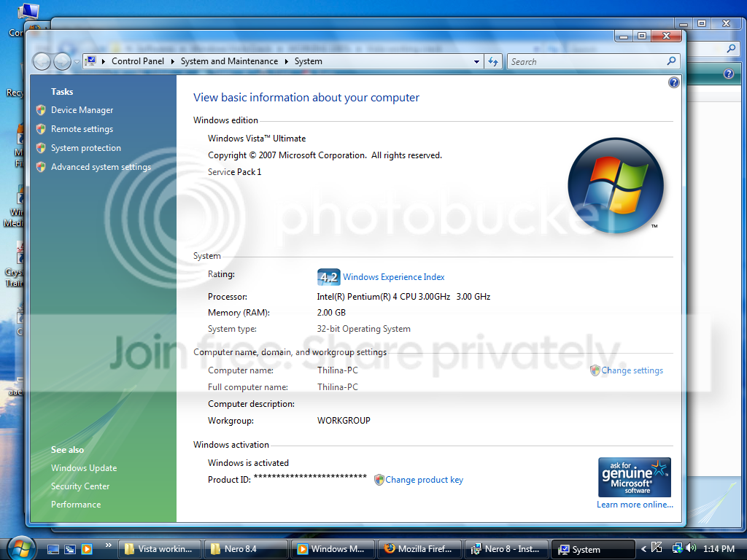Viewport: 747px width, 560px height.
Task: Click the 1:14 PM clock
Action: (719, 549)
